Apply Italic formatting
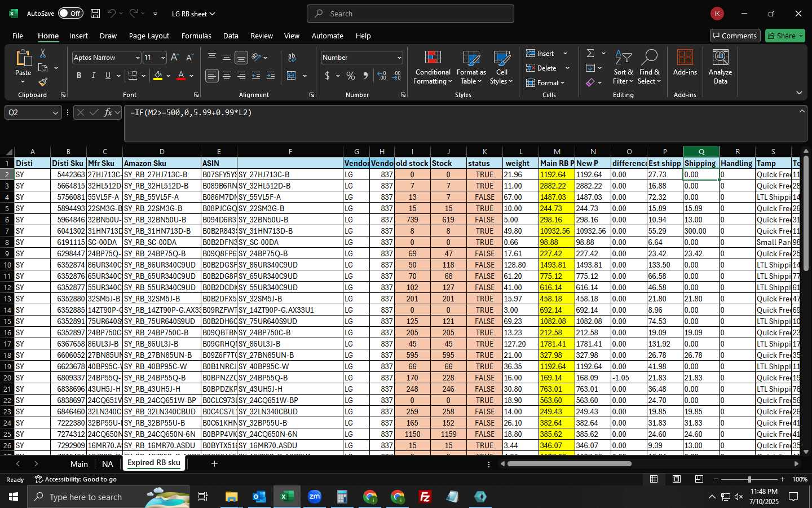The height and width of the screenshot is (508, 812). pyautogui.click(x=93, y=76)
